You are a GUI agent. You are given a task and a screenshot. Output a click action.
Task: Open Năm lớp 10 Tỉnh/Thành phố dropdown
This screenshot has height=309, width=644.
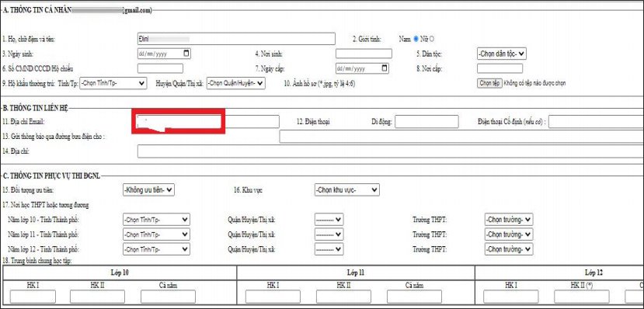[156, 220]
